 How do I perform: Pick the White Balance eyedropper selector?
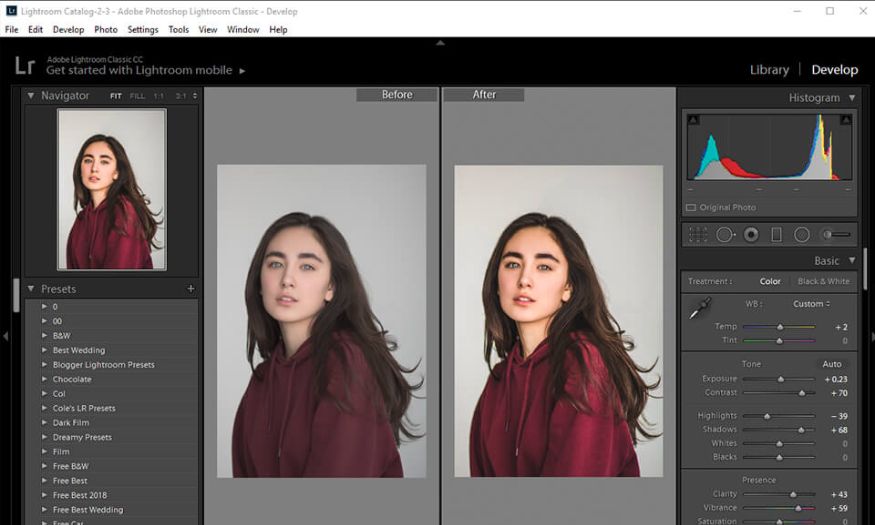(x=699, y=309)
